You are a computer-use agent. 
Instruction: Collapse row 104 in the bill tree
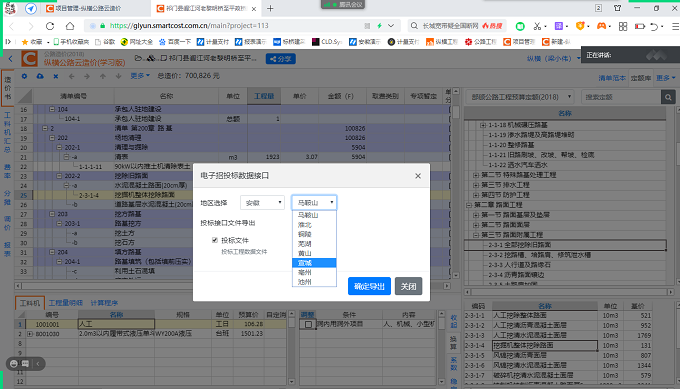(52, 109)
